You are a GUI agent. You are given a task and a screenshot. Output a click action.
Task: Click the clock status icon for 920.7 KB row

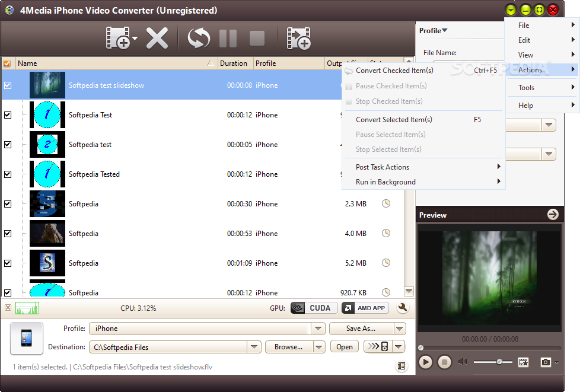[x=386, y=292]
